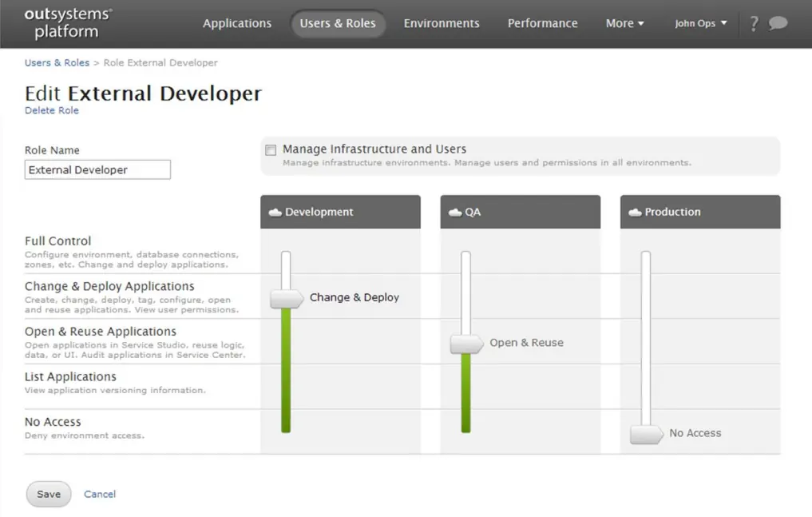This screenshot has width=812, height=517.
Task: Click the No Access row label
Action: pos(53,422)
